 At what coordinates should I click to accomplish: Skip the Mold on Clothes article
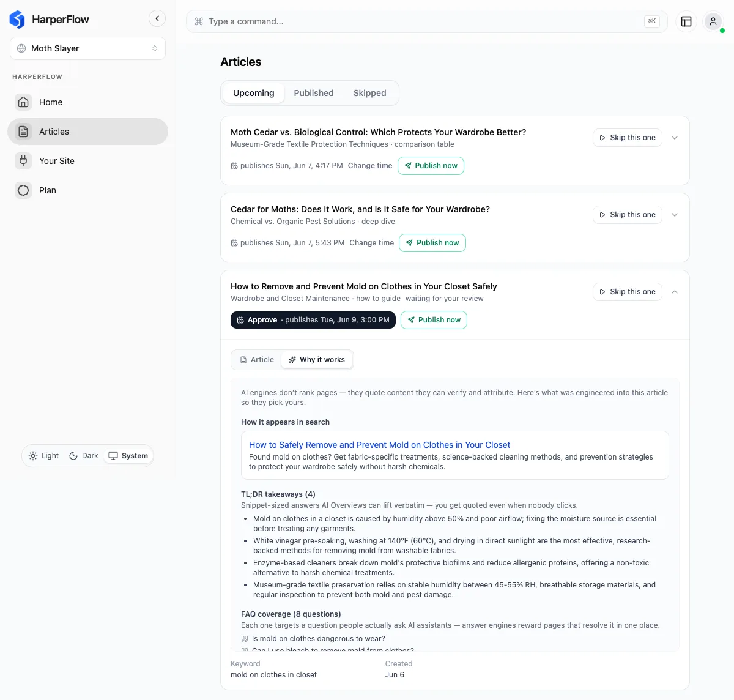tap(628, 292)
